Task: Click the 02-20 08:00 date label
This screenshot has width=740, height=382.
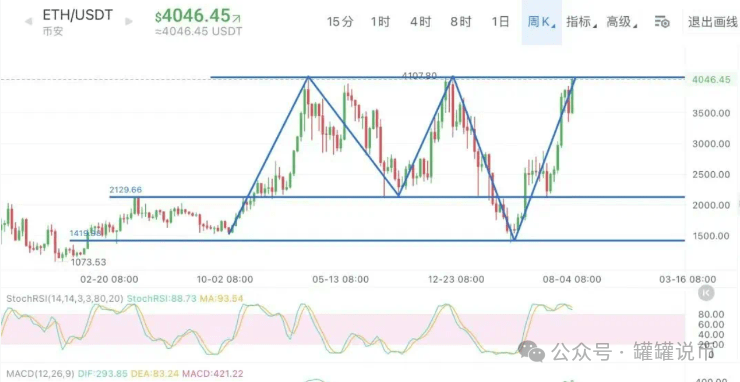Action: coord(109,280)
